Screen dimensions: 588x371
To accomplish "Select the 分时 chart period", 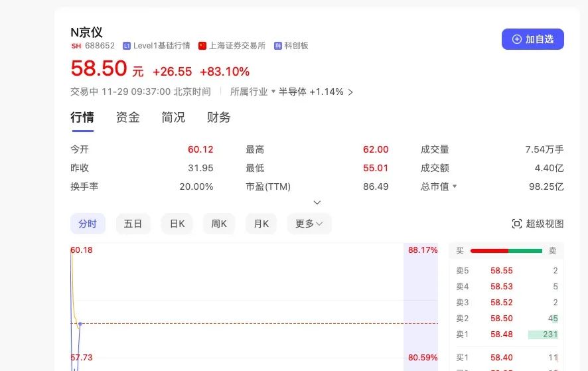I will [x=88, y=224].
